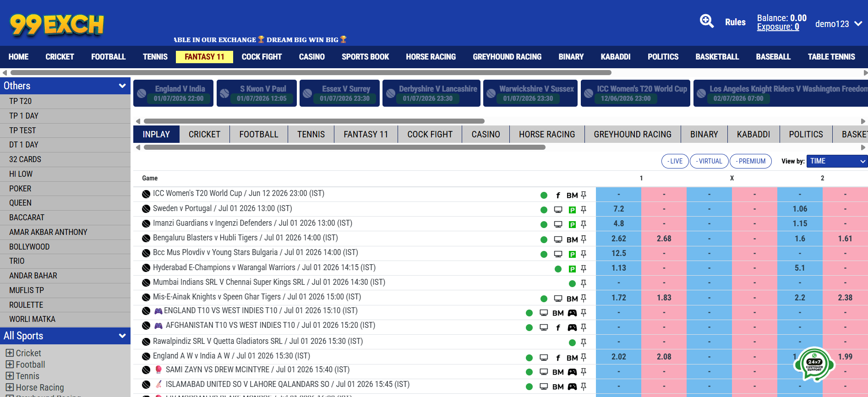
Task: Toggle the LIVE filter
Action: click(675, 161)
